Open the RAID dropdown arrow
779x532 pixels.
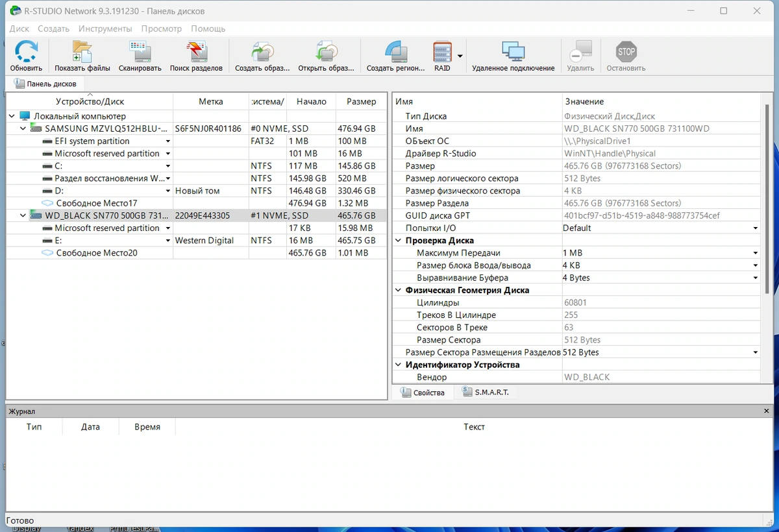460,56
